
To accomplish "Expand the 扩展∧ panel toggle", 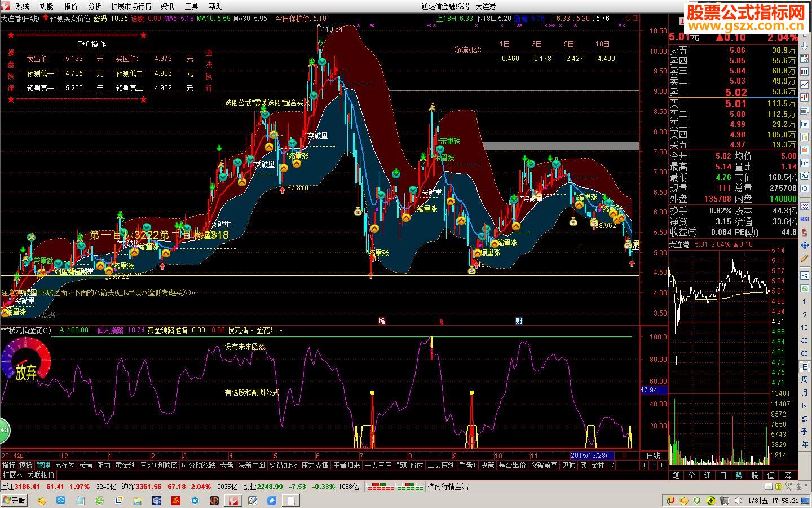I will [12, 475].
